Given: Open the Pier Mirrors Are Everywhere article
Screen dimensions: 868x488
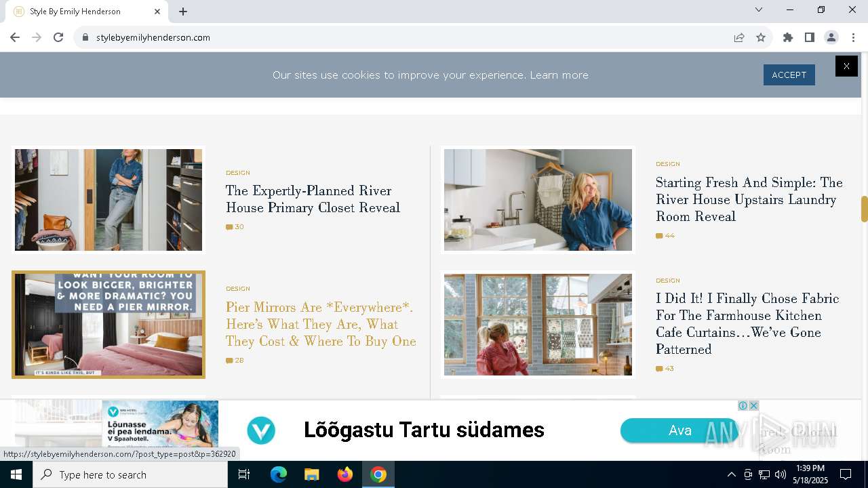Looking at the screenshot, I should [321, 324].
